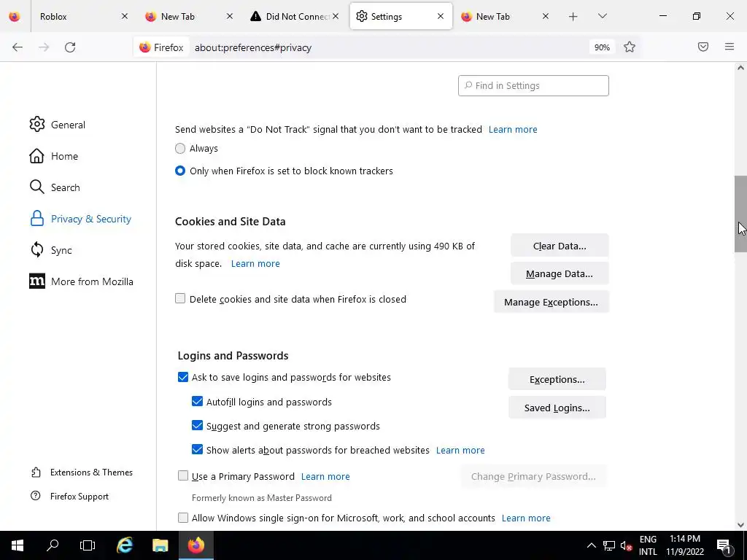Image resolution: width=747 pixels, height=560 pixels.
Task: Open Firefox Support link
Action: pos(69,496)
